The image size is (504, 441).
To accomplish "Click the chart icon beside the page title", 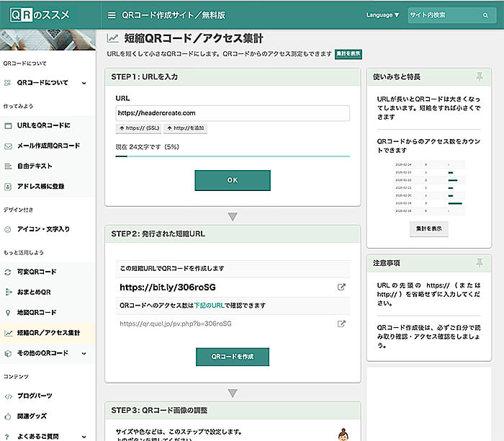I will (x=113, y=38).
